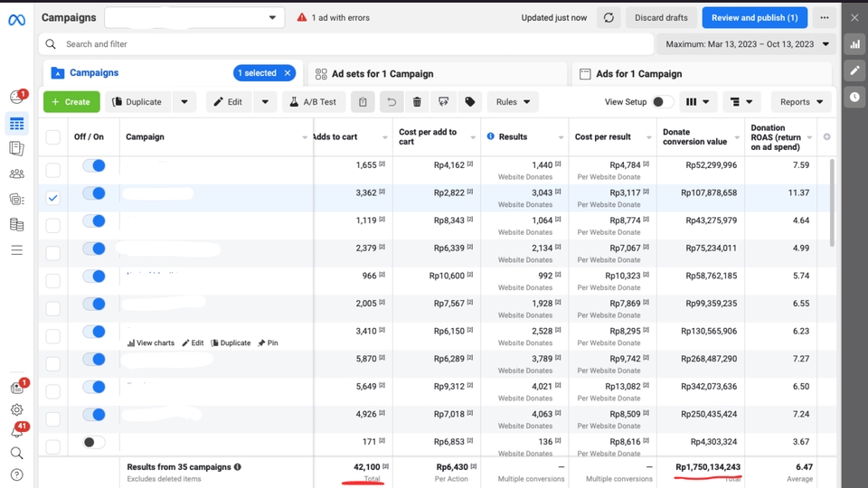Click Discard drafts
The width and height of the screenshot is (868, 488).
click(x=661, y=18)
